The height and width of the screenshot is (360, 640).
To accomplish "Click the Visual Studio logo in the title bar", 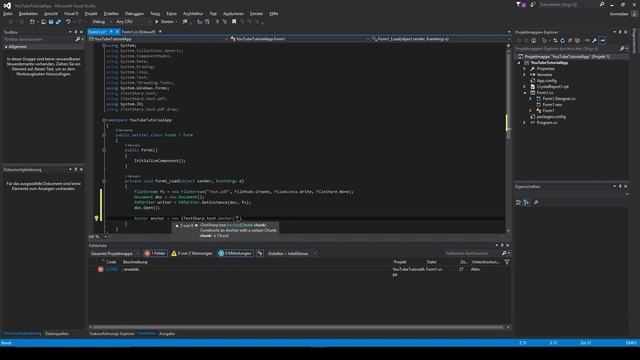I will pyautogui.click(x=7, y=5).
